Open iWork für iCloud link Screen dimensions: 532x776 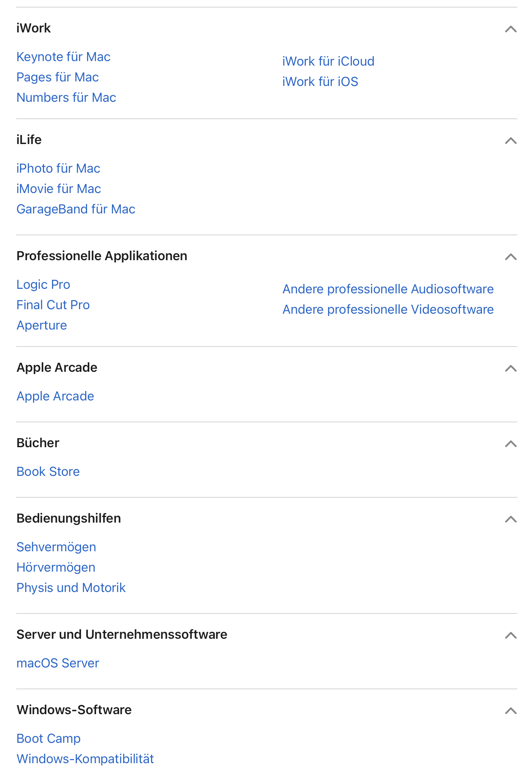coord(328,61)
